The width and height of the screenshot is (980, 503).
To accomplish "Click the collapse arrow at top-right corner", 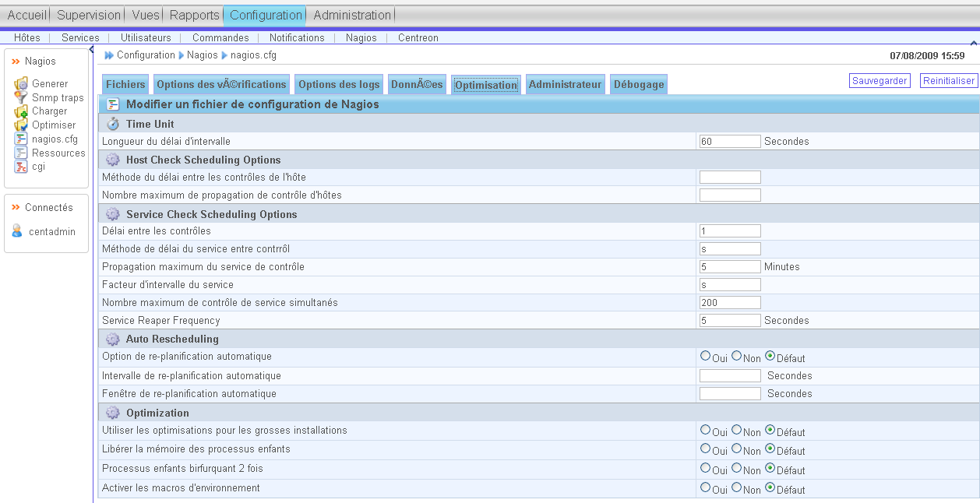I will pyautogui.click(x=974, y=42).
